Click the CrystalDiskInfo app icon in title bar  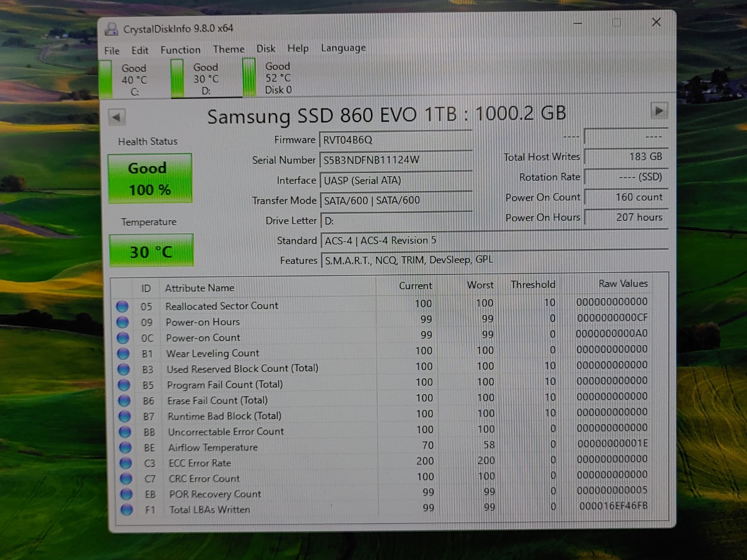pyautogui.click(x=111, y=29)
